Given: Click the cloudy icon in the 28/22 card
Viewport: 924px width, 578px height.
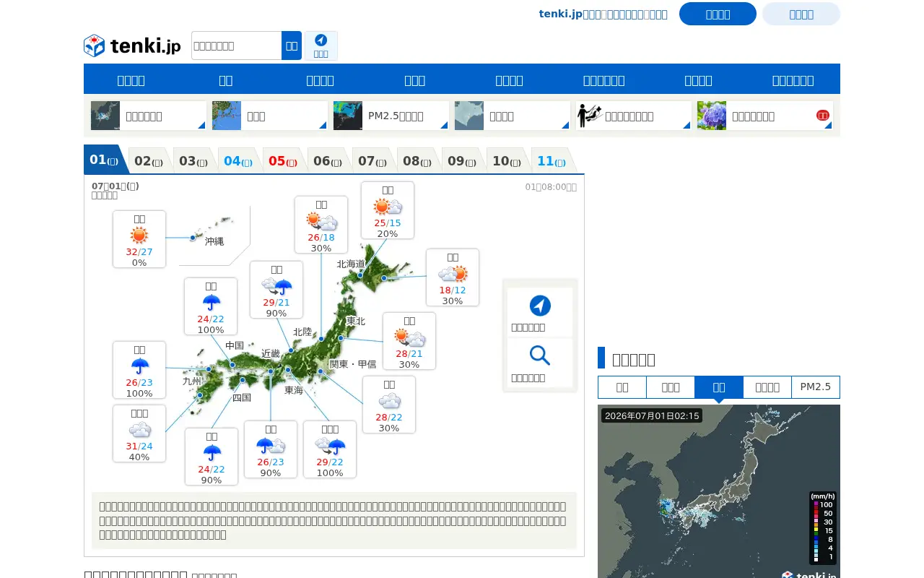Looking at the screenshot, I should pos(389,402).
